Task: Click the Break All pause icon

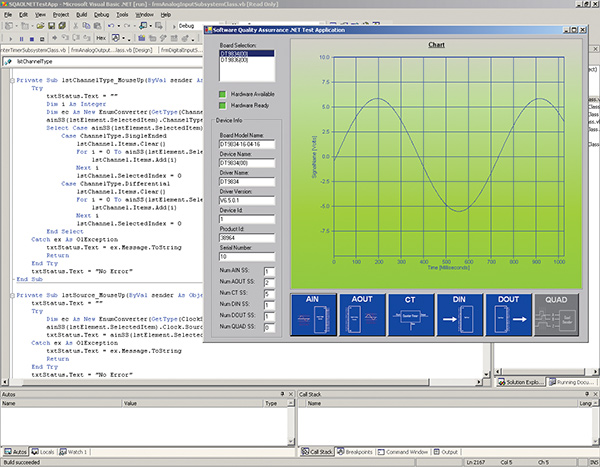Action: [21, 39]
